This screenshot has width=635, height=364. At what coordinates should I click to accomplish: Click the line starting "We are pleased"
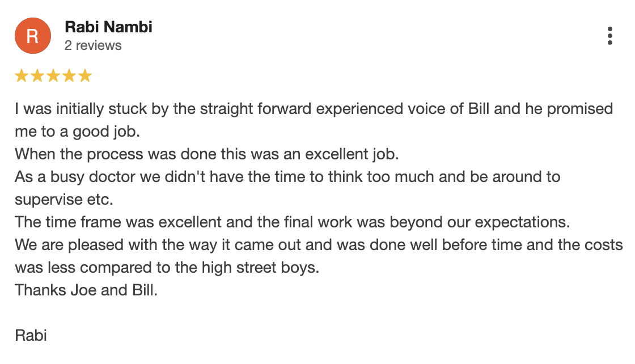tap(319, 245)
